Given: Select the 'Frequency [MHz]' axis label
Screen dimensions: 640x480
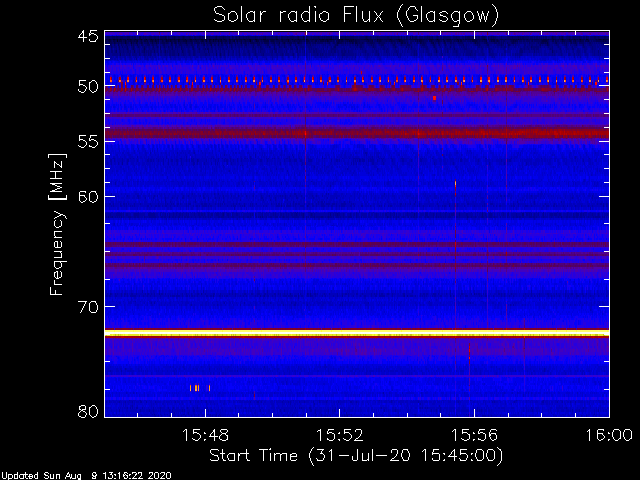Looking at the screenshot, I should point(57,224).
